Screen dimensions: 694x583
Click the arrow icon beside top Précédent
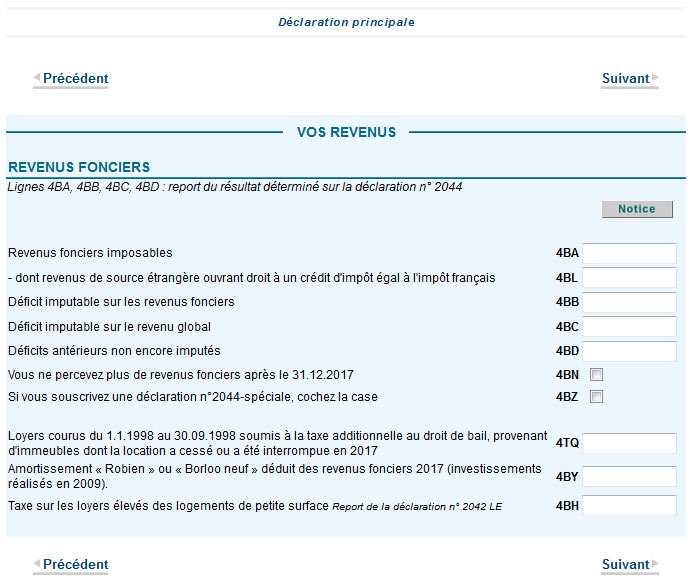tap(37, 78)
